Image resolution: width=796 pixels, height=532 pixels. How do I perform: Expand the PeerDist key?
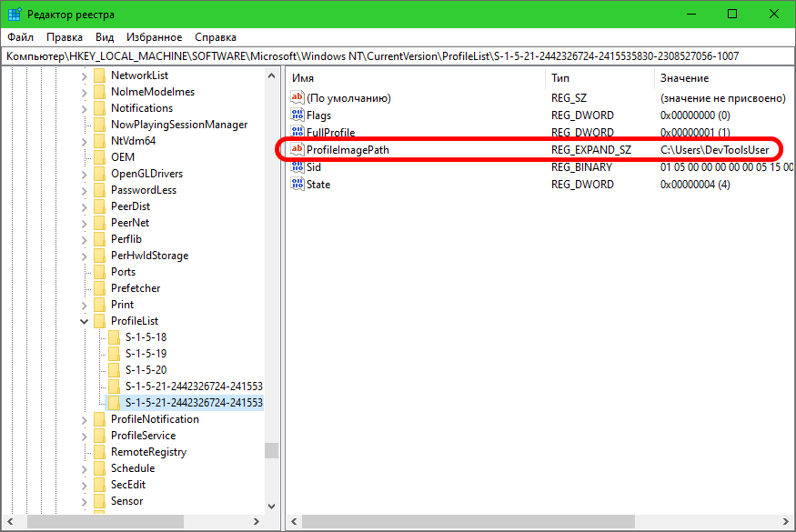85,207
